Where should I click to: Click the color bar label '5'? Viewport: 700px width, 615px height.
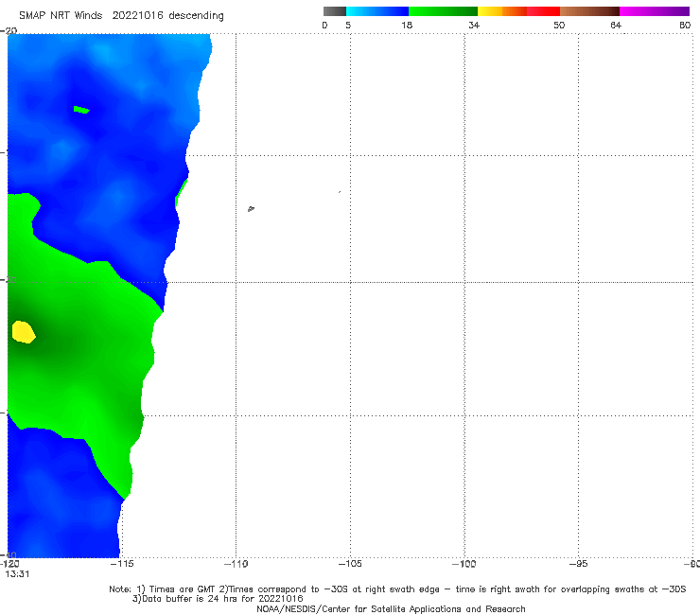348,25
